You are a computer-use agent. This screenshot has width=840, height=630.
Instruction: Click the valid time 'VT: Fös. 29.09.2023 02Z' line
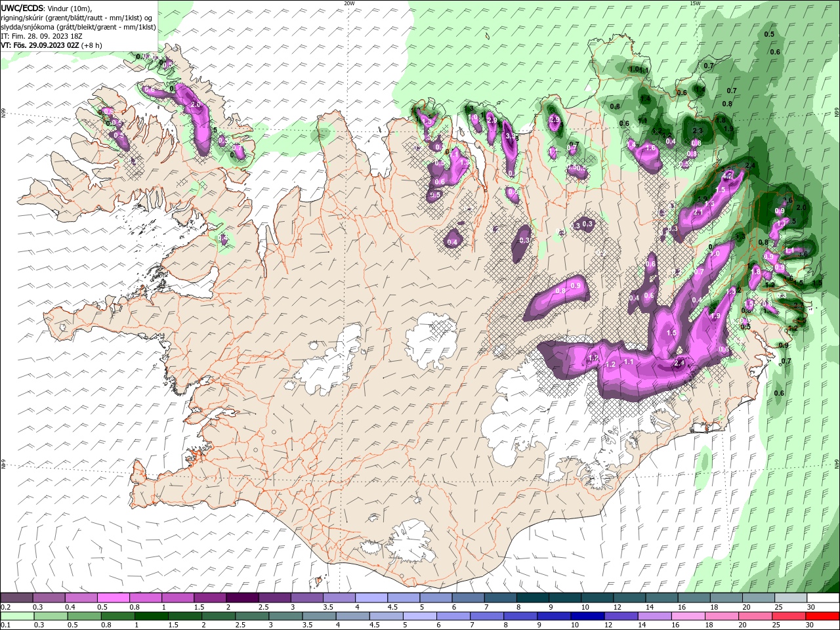point(51,45)
